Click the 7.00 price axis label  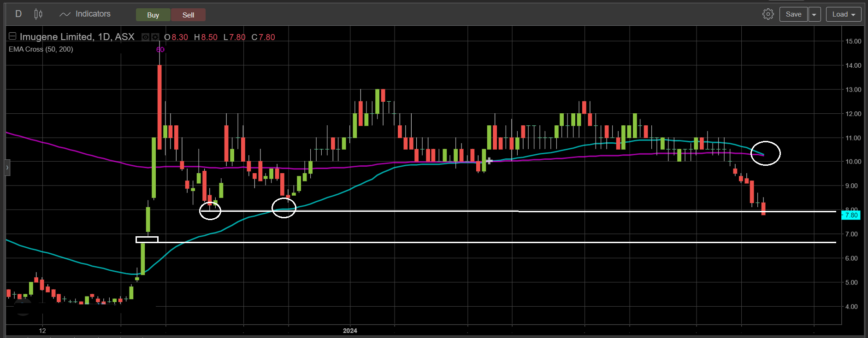(851, 234)
